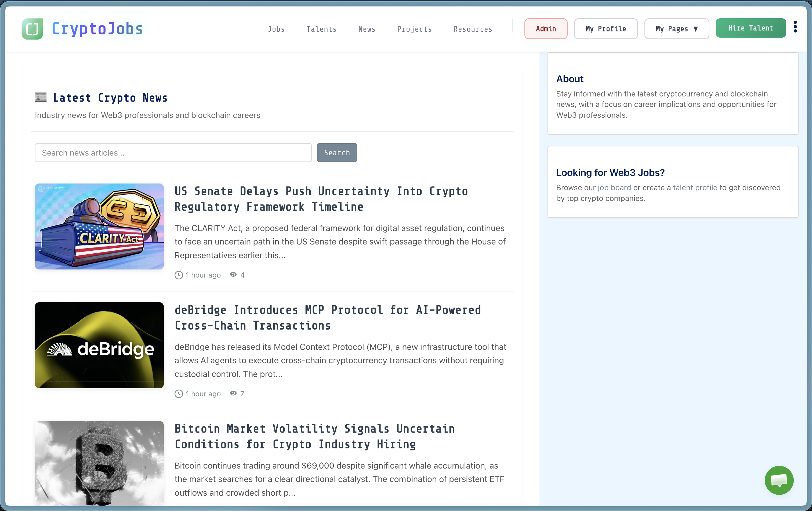This screenshot has height=511, width=812.
Task: Open Bitcoin Market Volatility Signals headline
Action: [x=315, y=437]
